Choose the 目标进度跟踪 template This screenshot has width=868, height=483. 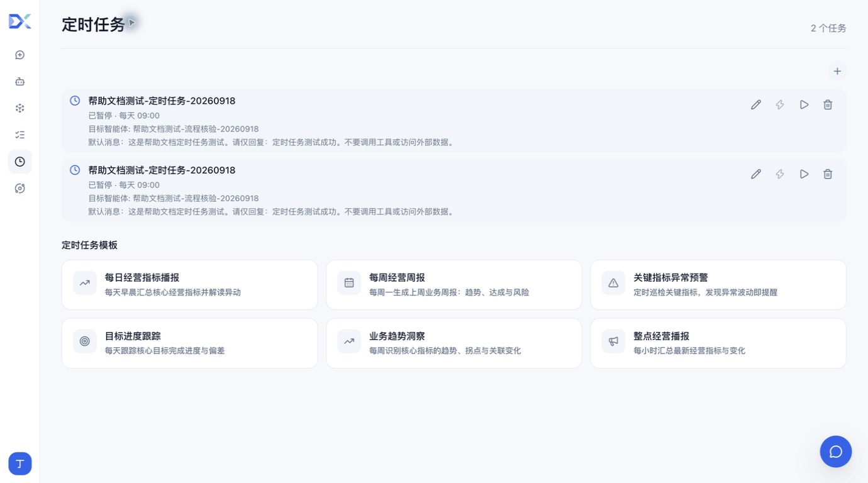(x=190, y=343)
